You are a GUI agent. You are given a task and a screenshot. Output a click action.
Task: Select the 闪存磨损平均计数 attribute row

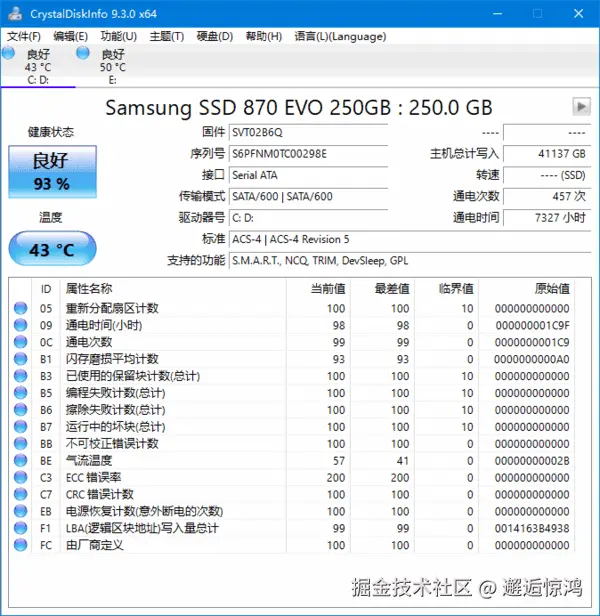point(293,359)
